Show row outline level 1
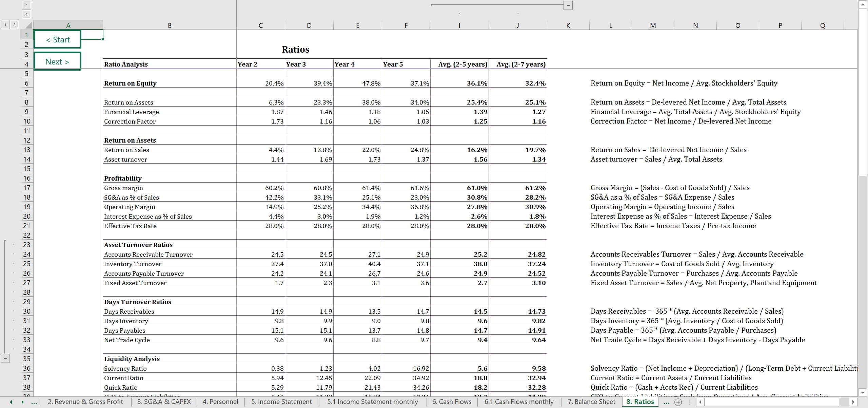The height and width of the screenshot is (408, 868). (5, 24)
